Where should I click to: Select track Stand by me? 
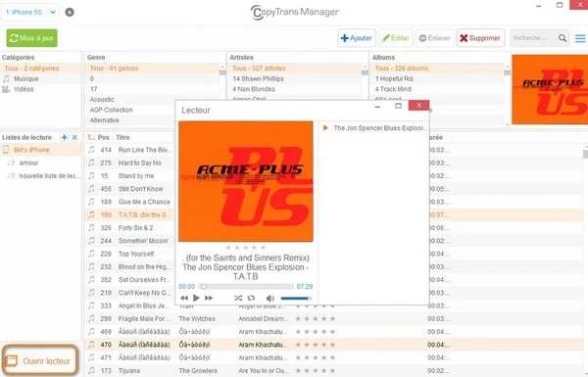pyautogui.click(x=136, y=175)
